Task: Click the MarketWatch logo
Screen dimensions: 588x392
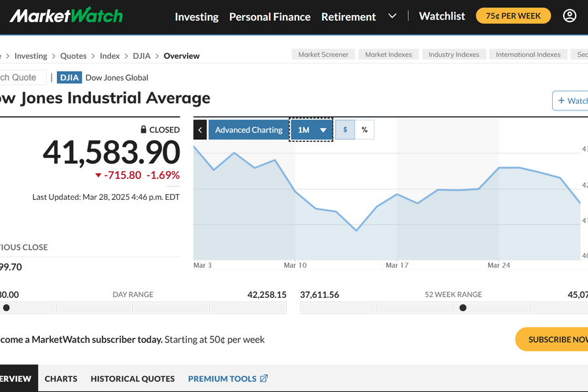Action: click(x=66, y=16)
